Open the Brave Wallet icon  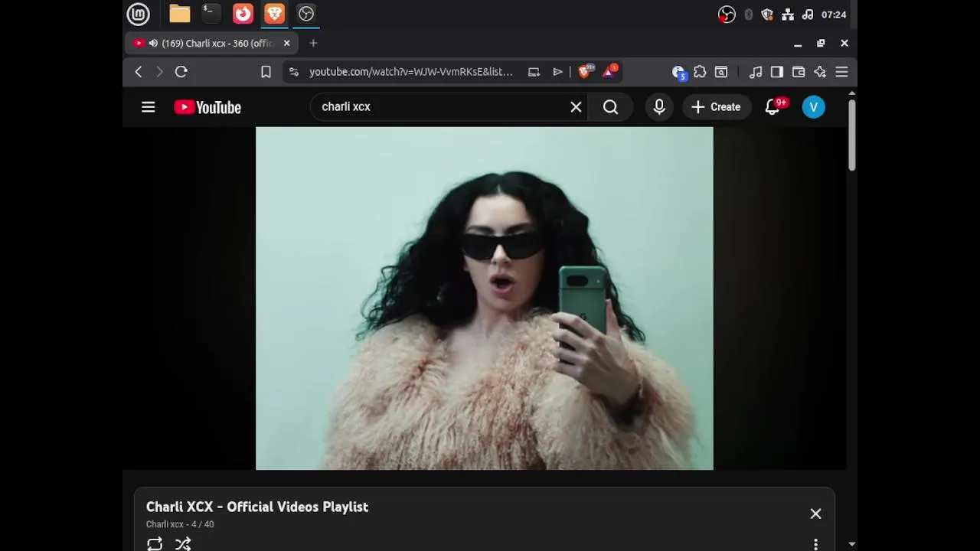point(799,72)
